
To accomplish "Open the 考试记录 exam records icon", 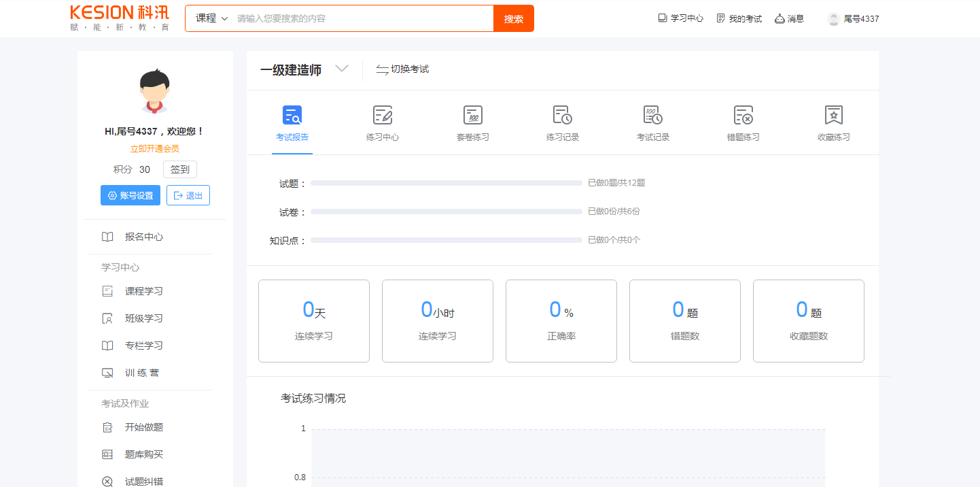I will [652, 116].
